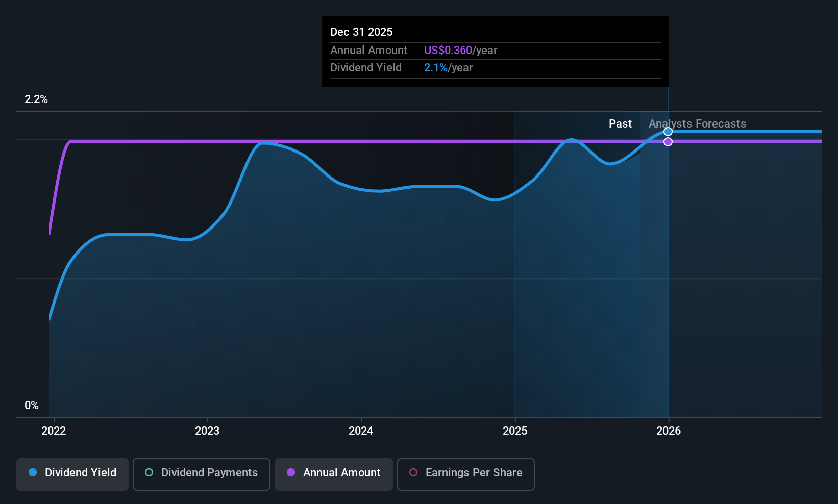
Task: Click the purple Annual Amount data point marker
Action: coord(668,142)
